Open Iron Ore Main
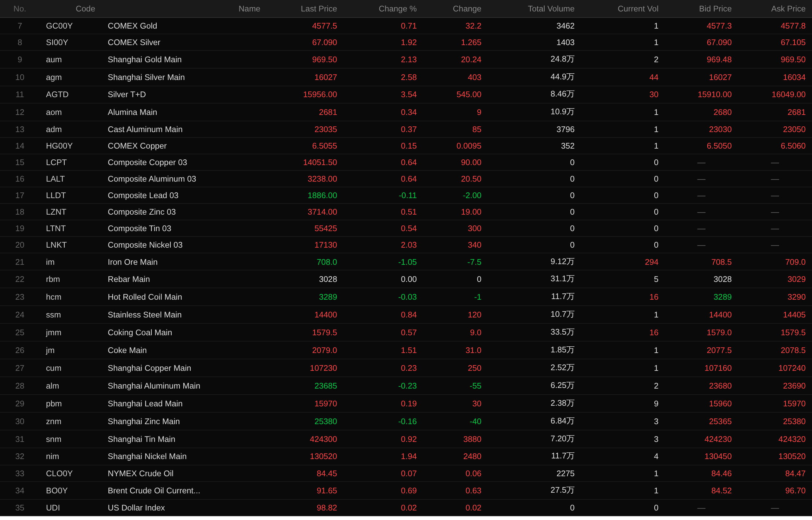Screen dimensions: 812x520 [x=133, y=262]
